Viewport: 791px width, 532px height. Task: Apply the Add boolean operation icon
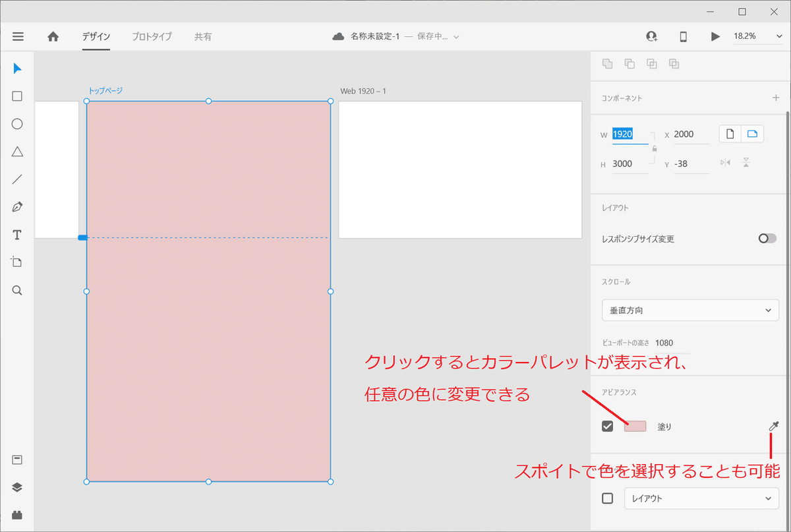point(608,64)
